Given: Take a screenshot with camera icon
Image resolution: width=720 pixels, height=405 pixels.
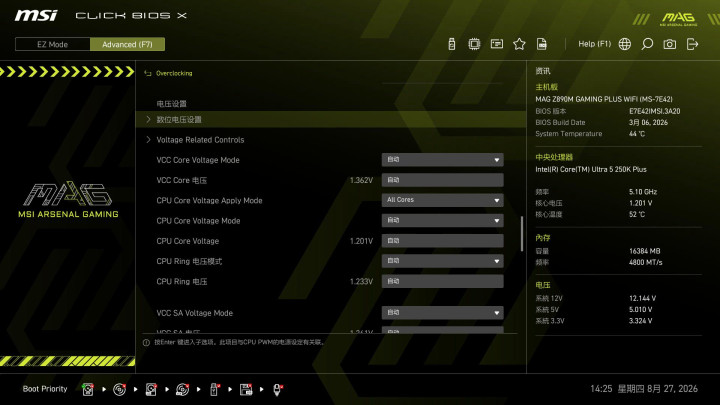Looking at the screenshot, I should pos(669,44).
